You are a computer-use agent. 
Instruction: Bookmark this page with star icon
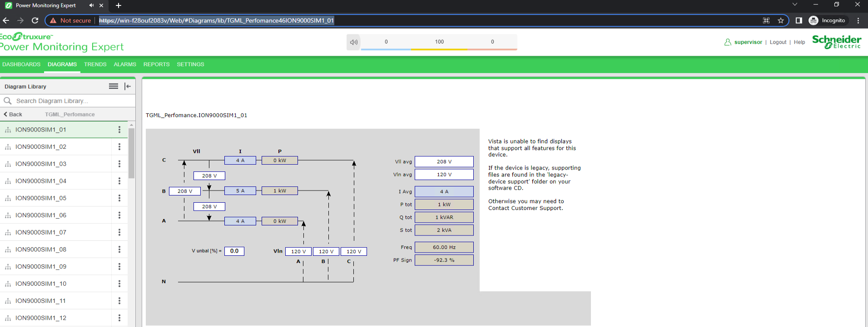click(781, 20)
